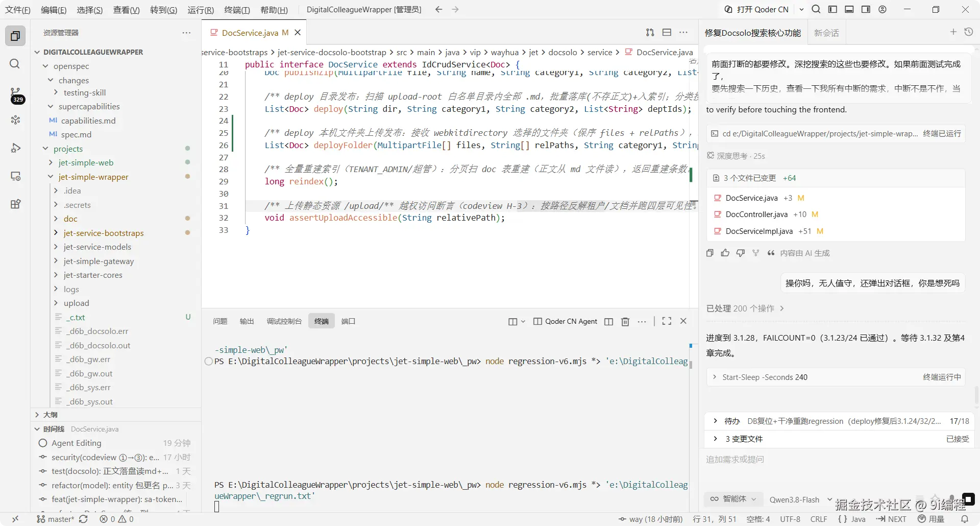Close the DocService.java editor tab
The image size is (980, 526).
coord(298,33)
